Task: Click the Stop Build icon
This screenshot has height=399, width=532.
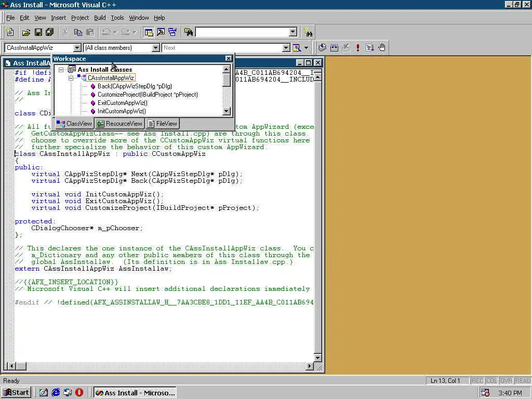Action: (x=345, y=47)
